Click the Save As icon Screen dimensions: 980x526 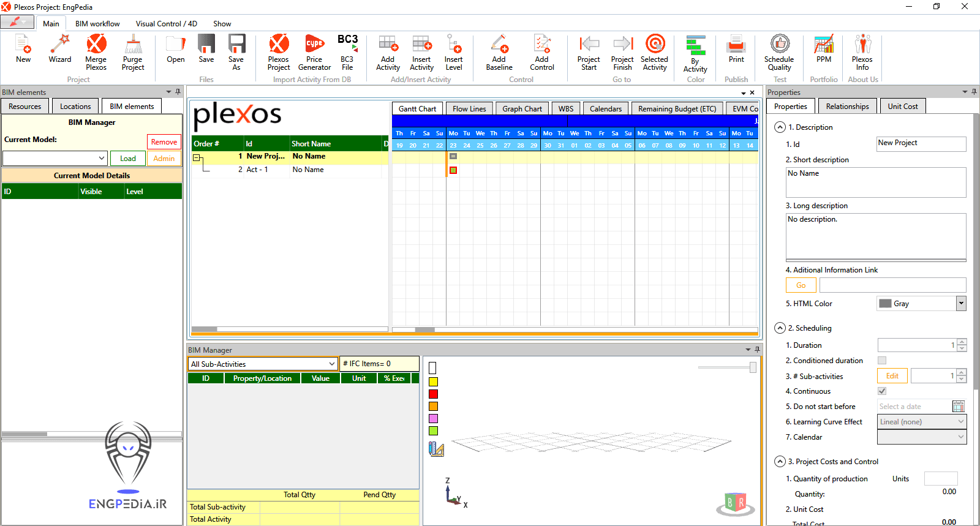click(236, 53)
